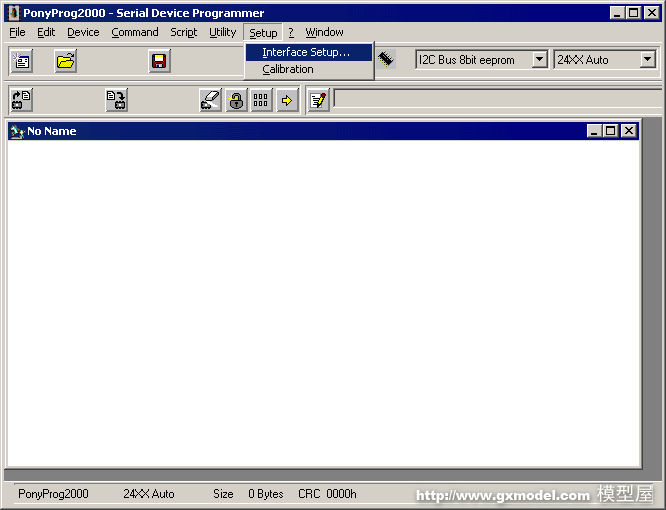Click the padlock security bits icon
Image resolution: width=666 pixels, height=510 pixels.
tap(236, 100)
